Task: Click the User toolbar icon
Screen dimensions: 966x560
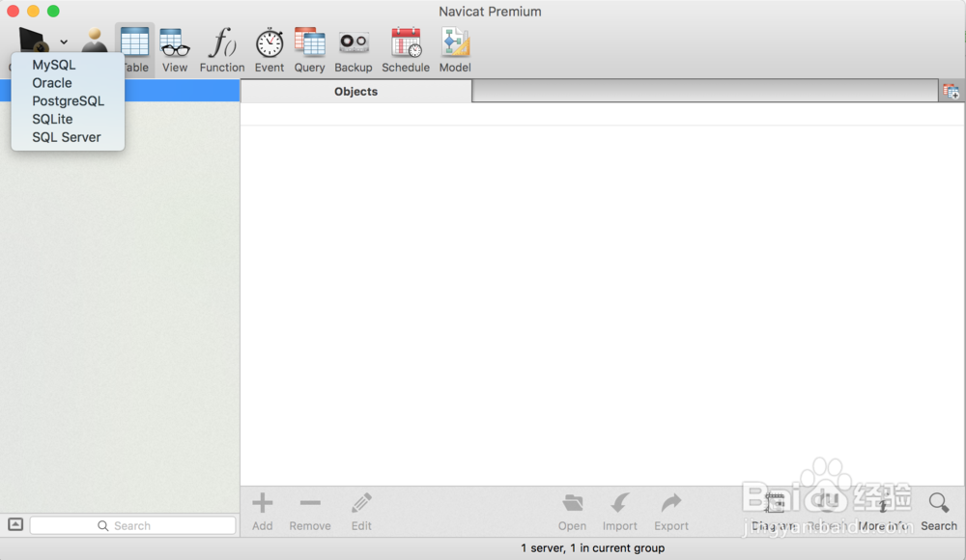Action: pos(95,41)
